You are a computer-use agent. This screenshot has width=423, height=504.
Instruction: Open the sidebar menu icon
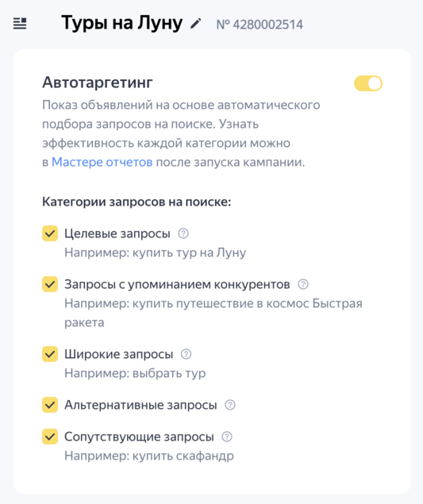pos(20,24)
